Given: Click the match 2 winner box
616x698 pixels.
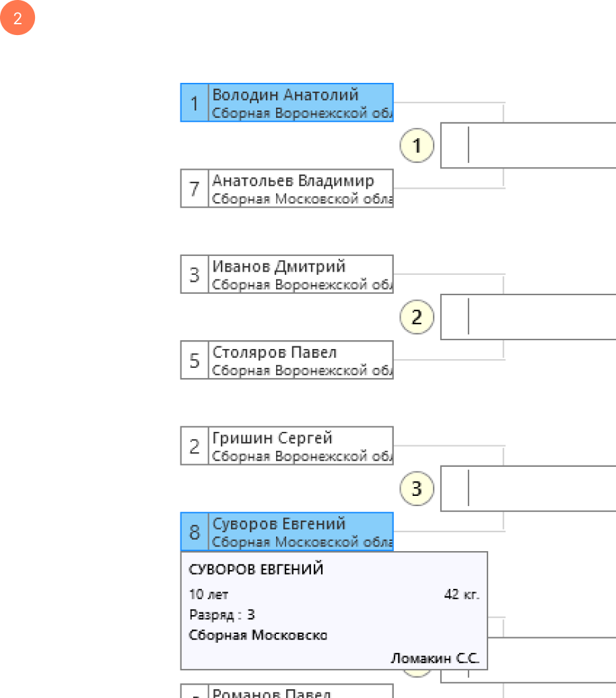Looking at the screenshot, I should [x=528, y=317].
